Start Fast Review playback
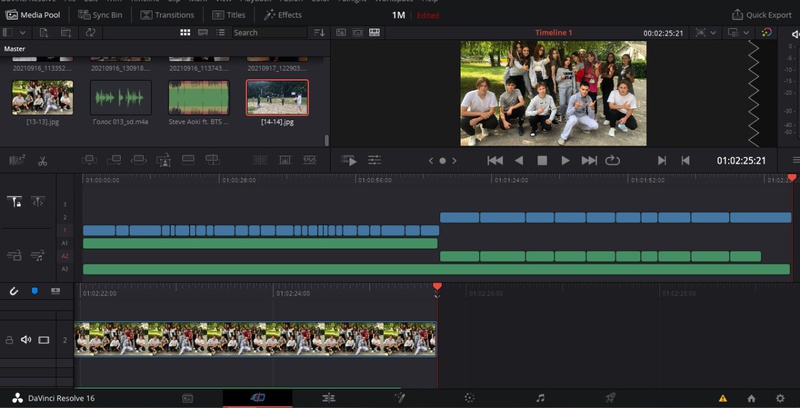The image size is (800, 408). [x=349, y=161]
